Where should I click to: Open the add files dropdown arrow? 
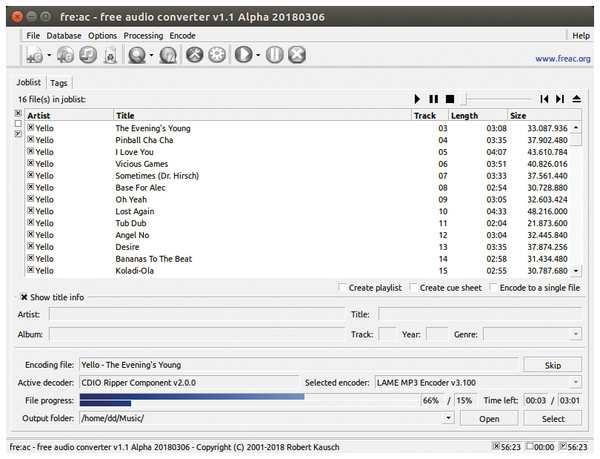coord(49,55)
